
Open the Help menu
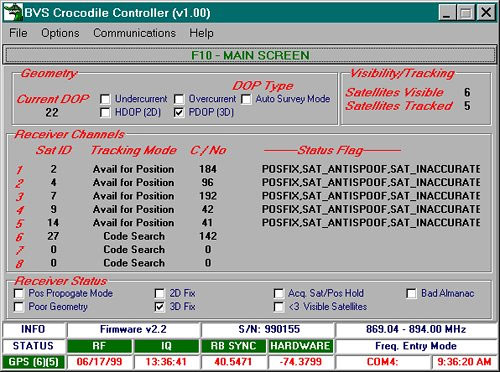click(x=201, y=33)
